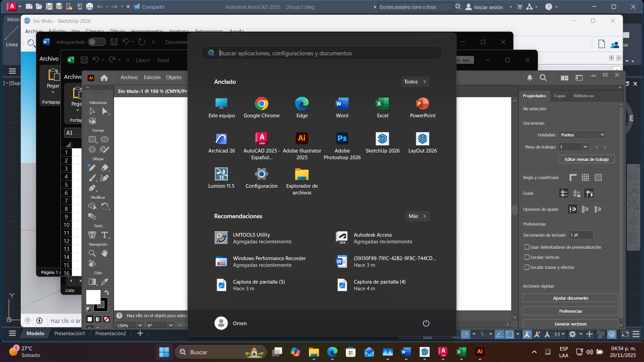Open Preferencias quick action button
This screenshot has width=644, height=362.
point(570,311)
